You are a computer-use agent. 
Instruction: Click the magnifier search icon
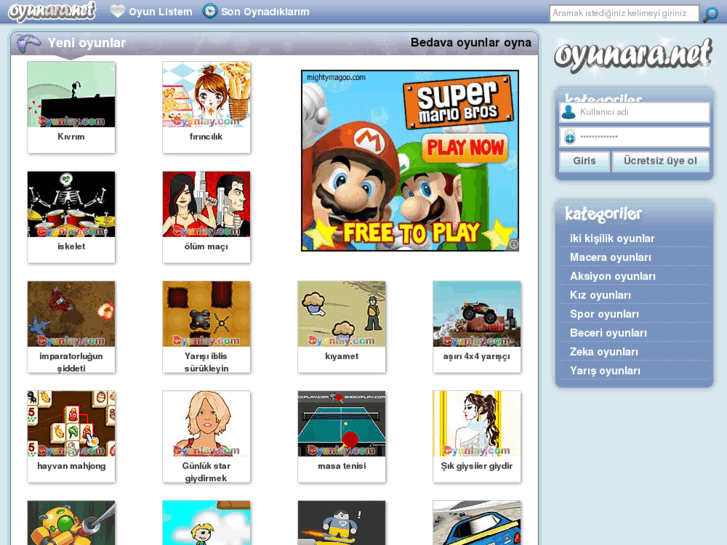(x=711, y=14)
